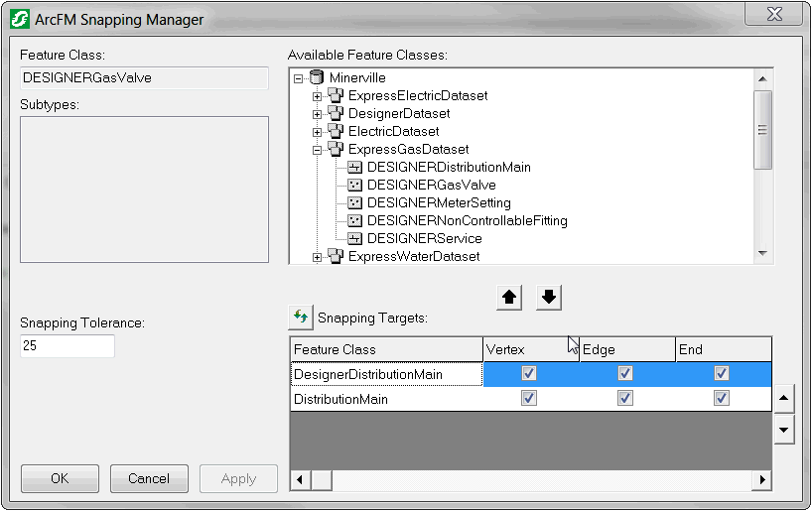Viewport: 812px width, 511px height.
Task: Click the grid horizontal scrollbar thumb
Action: (322, 480)
